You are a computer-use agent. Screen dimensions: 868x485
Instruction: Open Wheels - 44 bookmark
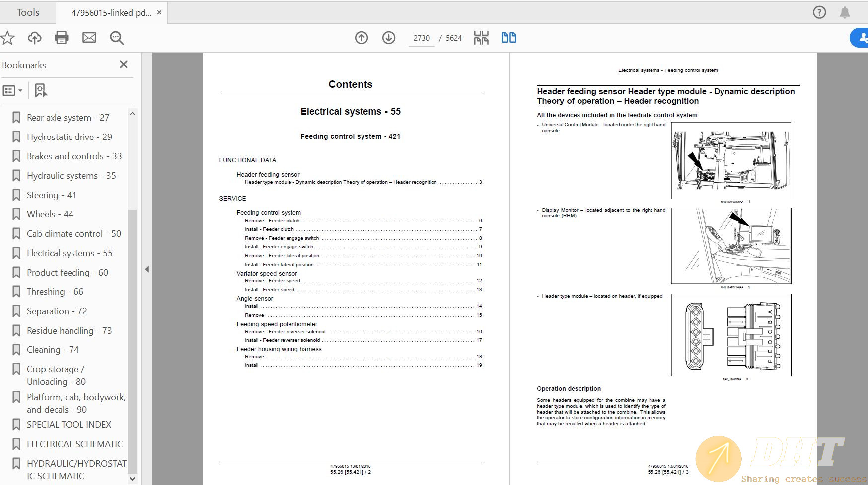pyautogui.click(x=50, y=214)
